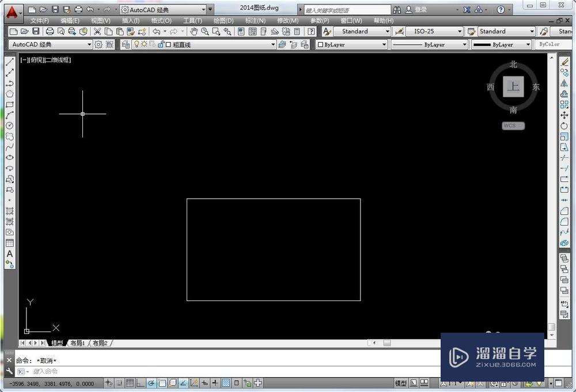Viewport: 576px width, 392px height.
Task: Open the 文件(F) menu
Action: (x=39, y=21)
